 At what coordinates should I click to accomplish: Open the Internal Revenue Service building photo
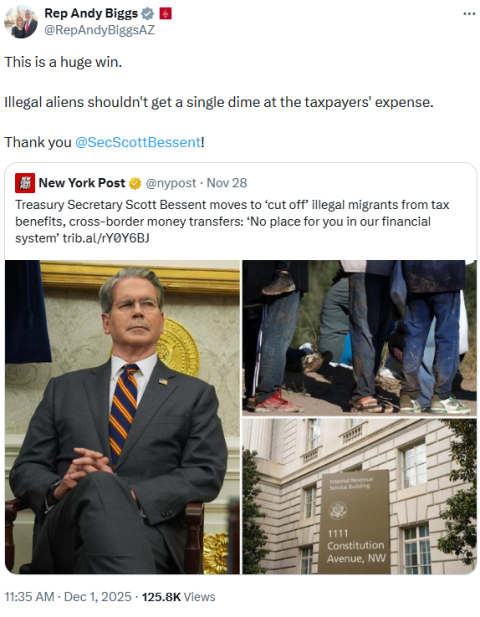[359, 496]
